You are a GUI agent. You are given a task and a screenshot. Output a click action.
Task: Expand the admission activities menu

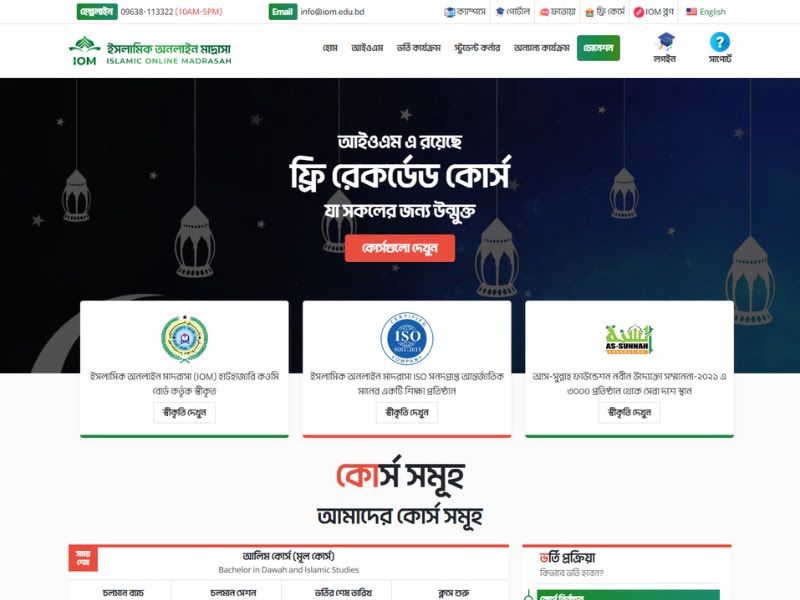[418, 48]
